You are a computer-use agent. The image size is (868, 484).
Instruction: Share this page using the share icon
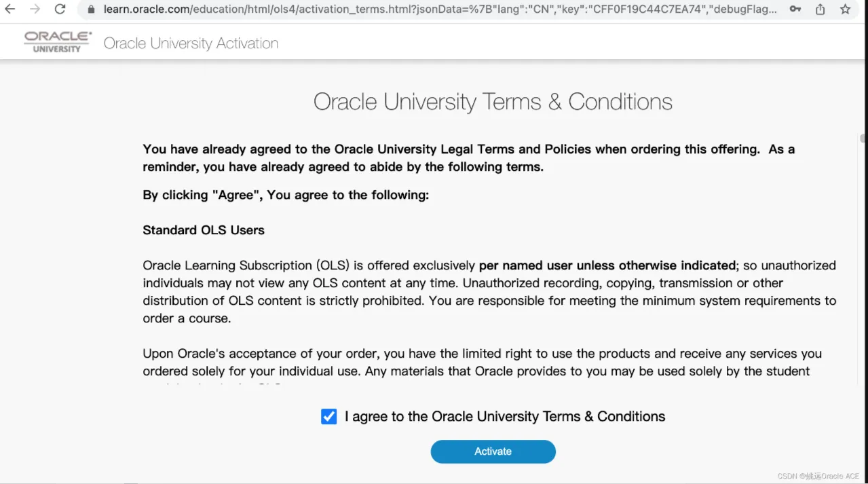tap(820, 10)
